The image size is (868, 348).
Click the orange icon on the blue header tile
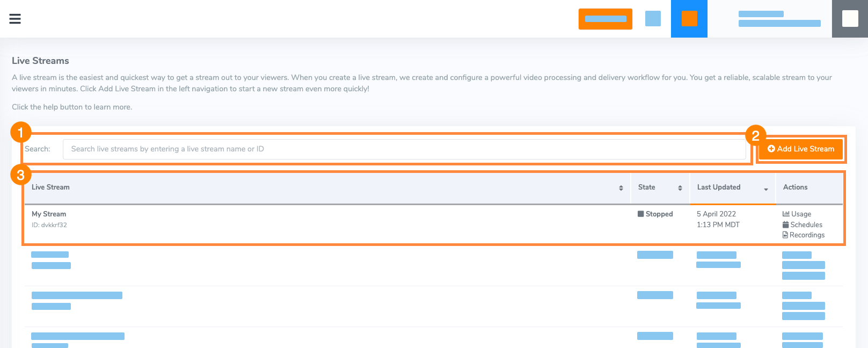689,19
